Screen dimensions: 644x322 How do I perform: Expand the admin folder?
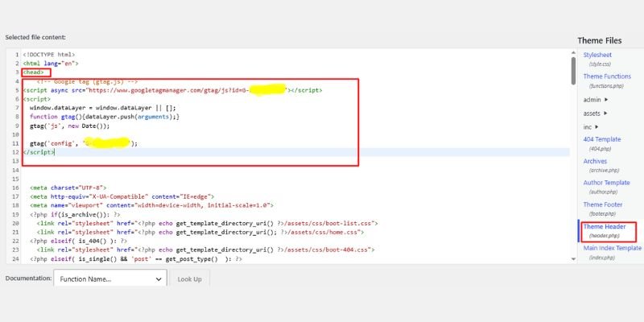point(596,100)
